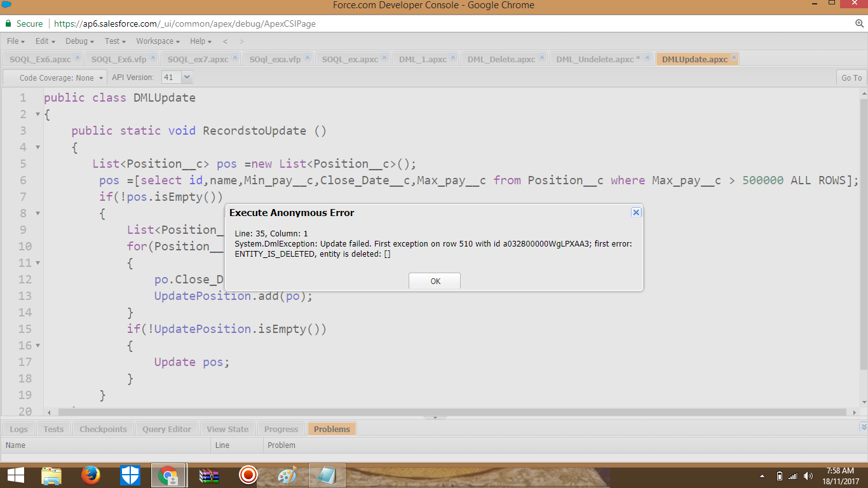Image resolution: width=868 pixels, height=488 pixels.
Task: Select the DMLUpdate.apxc tab
Action: tap(695, 59)
